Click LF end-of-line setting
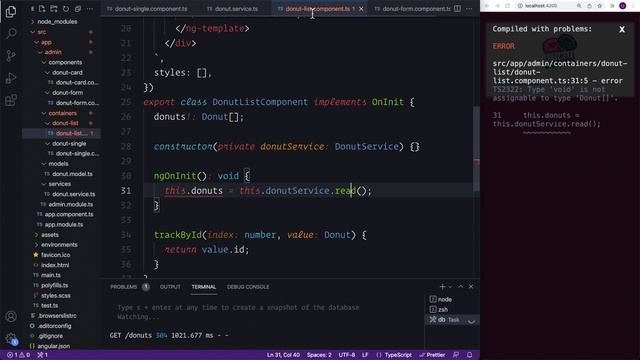Image resolution: width=640 pixels, height=360 pixels. [365, 355]
